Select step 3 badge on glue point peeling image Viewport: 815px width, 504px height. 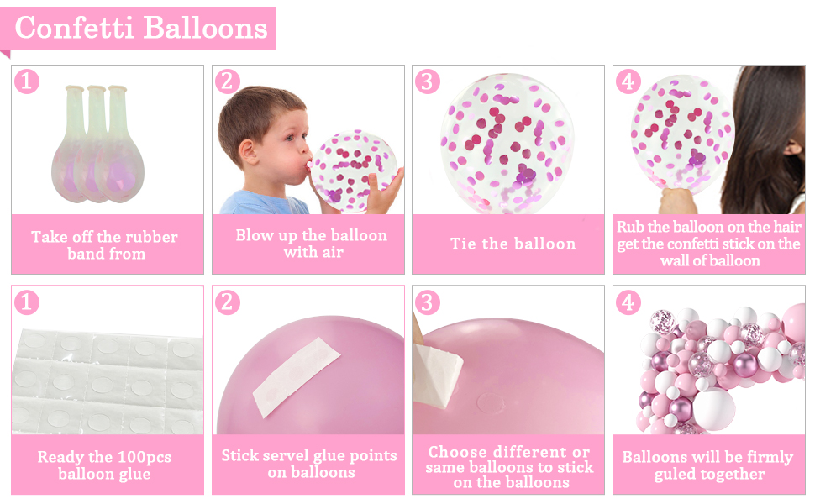click(428, 302)
